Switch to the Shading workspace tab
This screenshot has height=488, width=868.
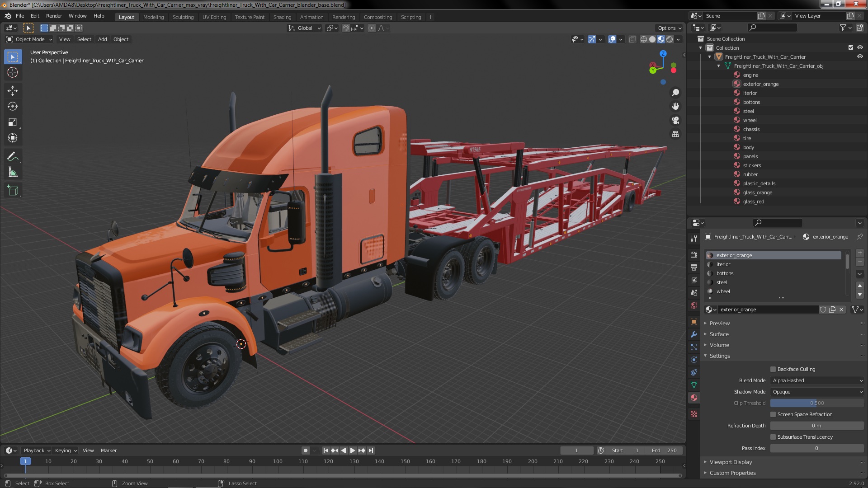[x=282, y=17]
